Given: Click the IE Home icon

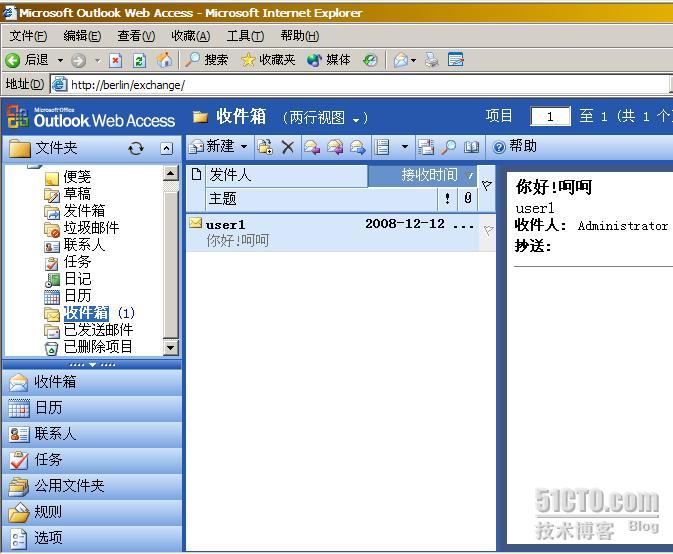Looking at the screenshot, I should click(164, 60).
